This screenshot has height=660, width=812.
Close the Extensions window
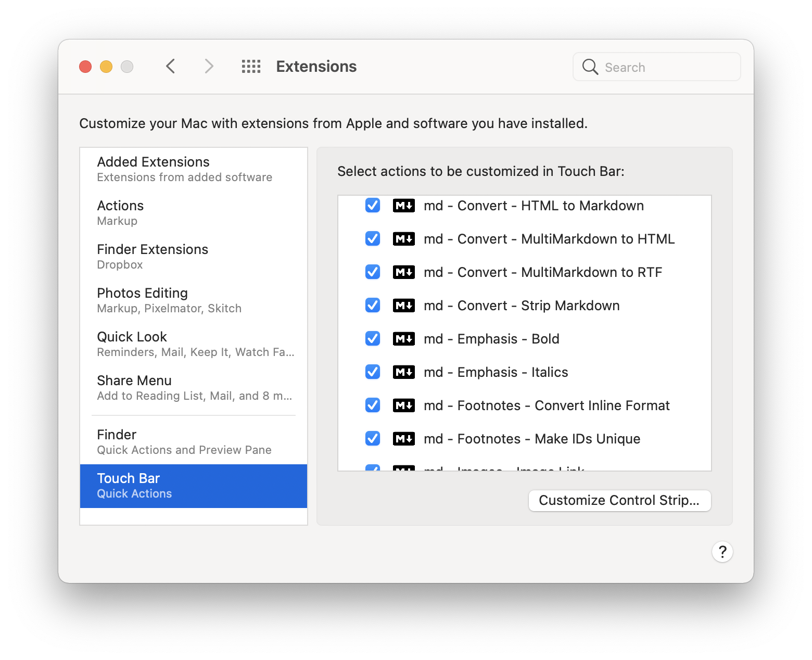[x=85, y=67]
